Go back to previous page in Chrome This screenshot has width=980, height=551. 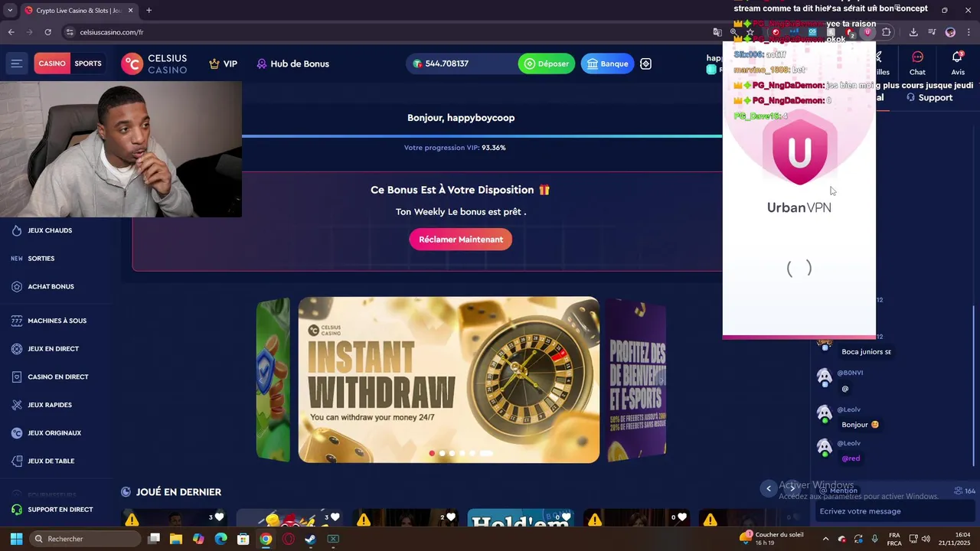click(11, 32)
